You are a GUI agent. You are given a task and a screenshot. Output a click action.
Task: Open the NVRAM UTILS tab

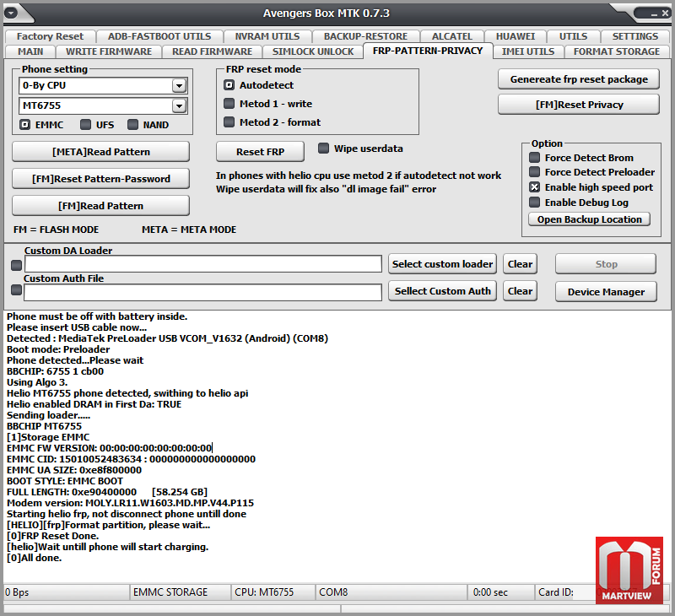pos(267,36)
